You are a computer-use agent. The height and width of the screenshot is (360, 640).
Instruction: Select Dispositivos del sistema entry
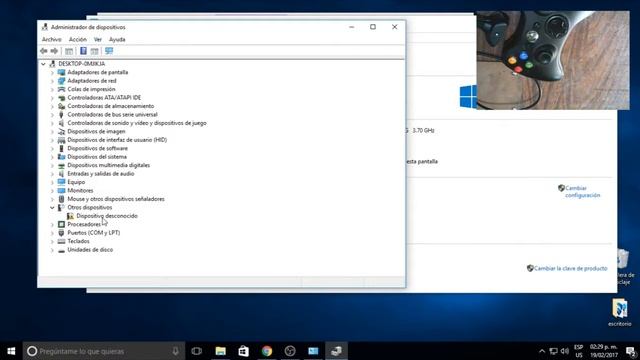[x=97, y=157]
